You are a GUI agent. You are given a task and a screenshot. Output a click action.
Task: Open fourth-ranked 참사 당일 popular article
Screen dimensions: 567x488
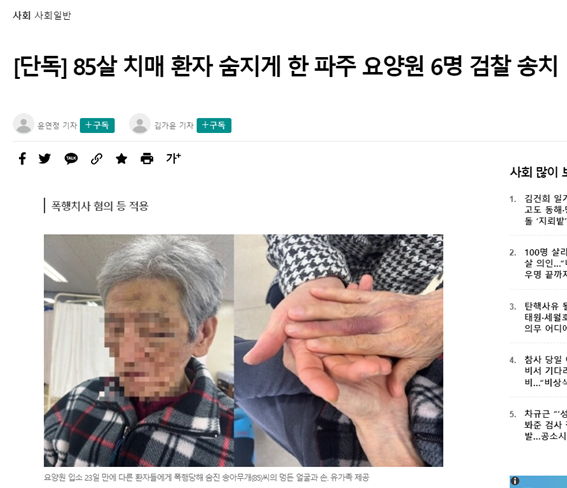545,371
